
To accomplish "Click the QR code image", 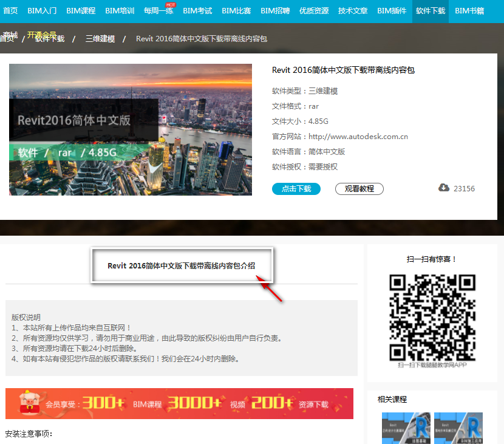I will 432,317.
